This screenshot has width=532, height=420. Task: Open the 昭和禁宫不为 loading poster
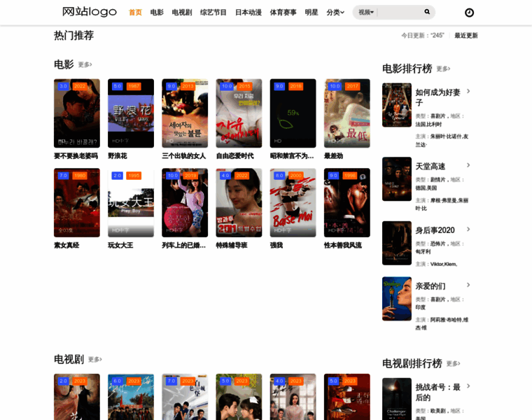pyautogui.click(x=293, y=113)
